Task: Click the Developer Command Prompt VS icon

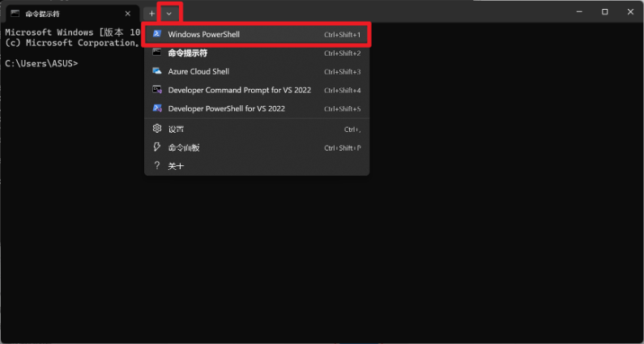Action: (157, 90)
